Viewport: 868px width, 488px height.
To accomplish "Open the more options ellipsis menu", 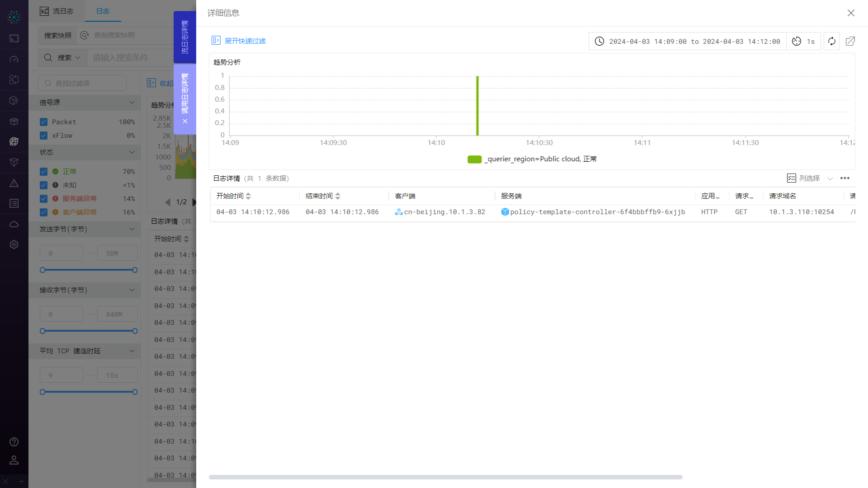I will [x=844, y=178].
